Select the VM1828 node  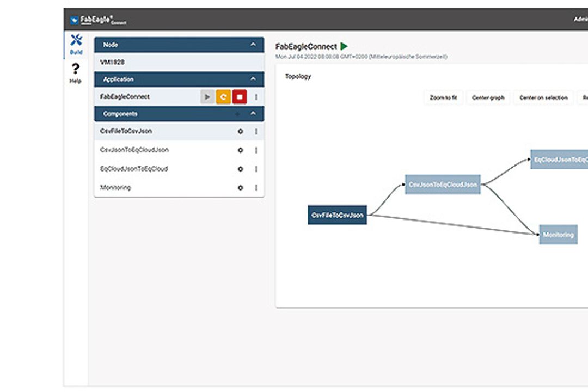point(179,62)
